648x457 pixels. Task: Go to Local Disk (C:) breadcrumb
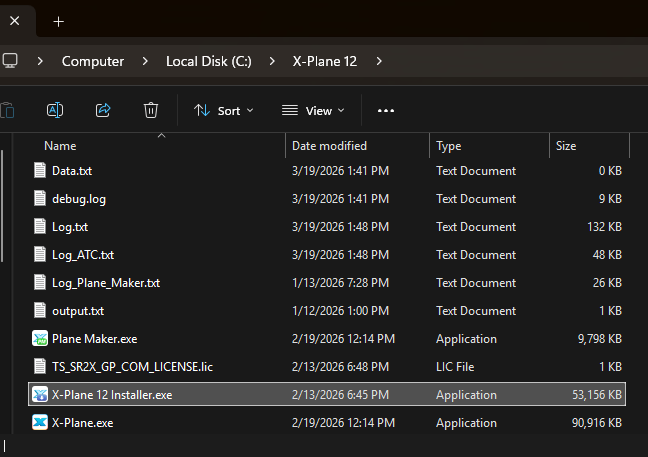[x=209, y=61]
